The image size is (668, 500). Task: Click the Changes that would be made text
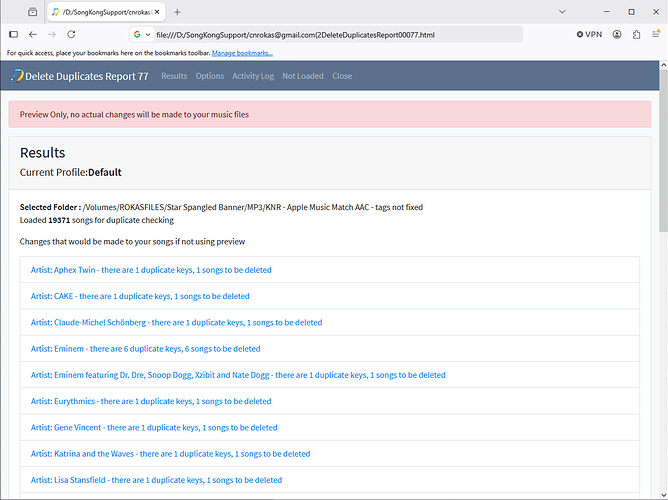[132, 242]
